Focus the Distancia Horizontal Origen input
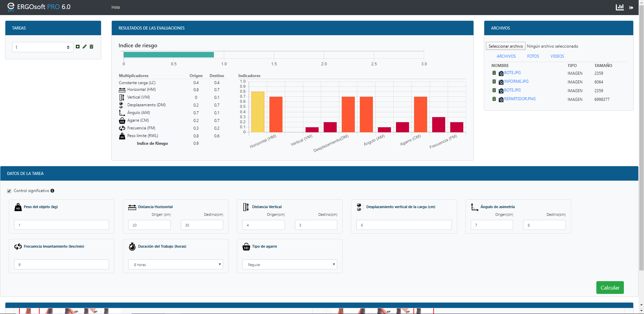This screenshot has height=314, width=644. tap(149, 225)
